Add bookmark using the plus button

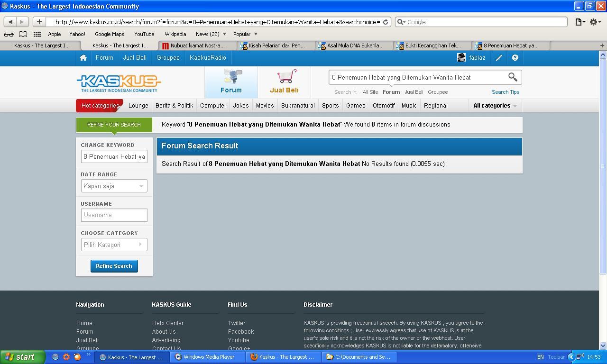(x=39, y=22)
